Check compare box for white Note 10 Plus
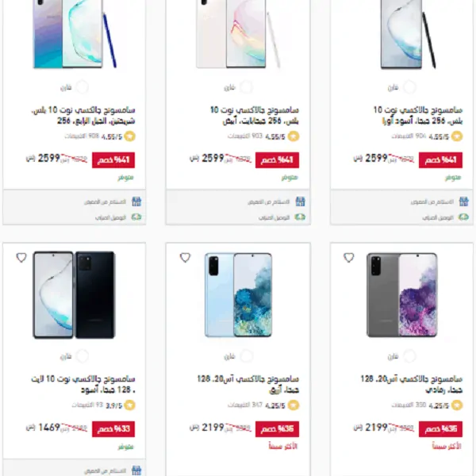Viewport: 476px width, 476px height. [x=246, y=87]
